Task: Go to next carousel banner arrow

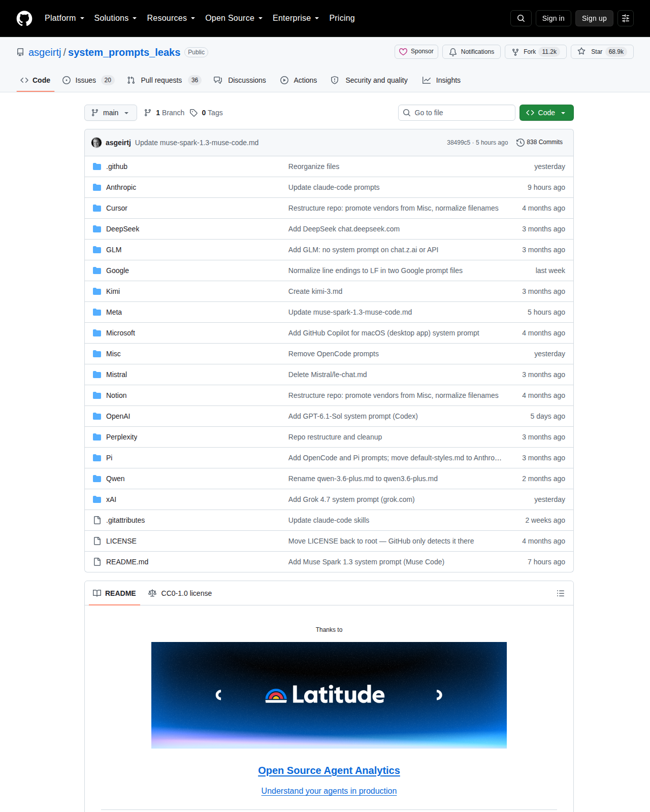Action: 439,695
